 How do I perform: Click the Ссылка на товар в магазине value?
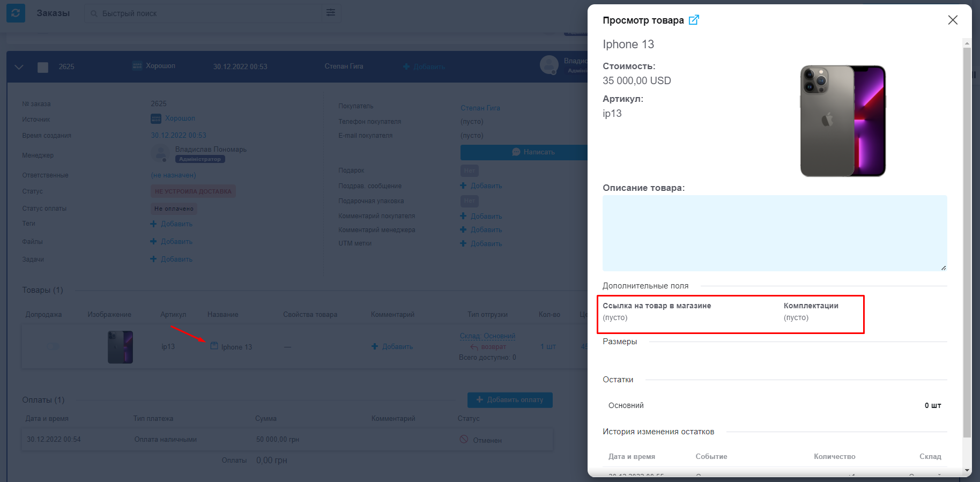tap(615, 318)
